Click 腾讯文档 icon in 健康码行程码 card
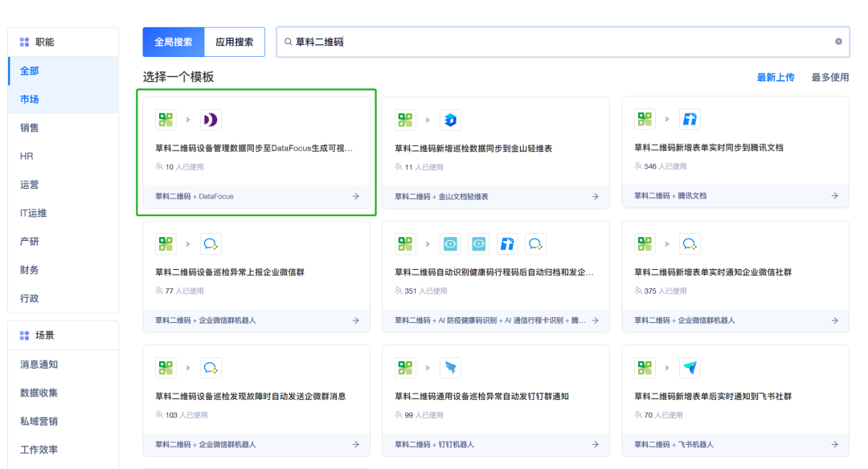The width and height of the screenshot is (868, 469). (x=507, y=244)
